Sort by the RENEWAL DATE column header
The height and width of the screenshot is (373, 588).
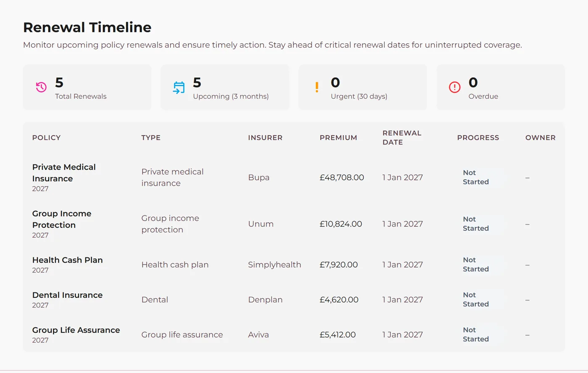tap(402, 138)
